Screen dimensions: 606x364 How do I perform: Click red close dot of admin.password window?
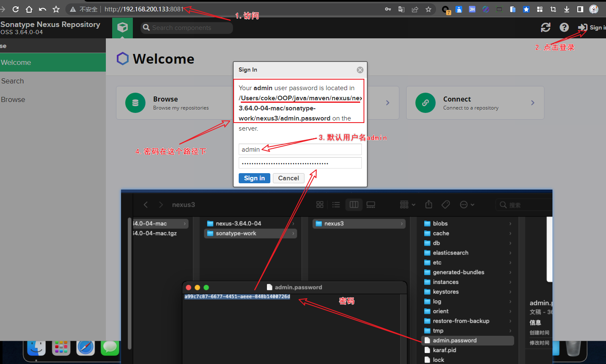coord(189,288)
